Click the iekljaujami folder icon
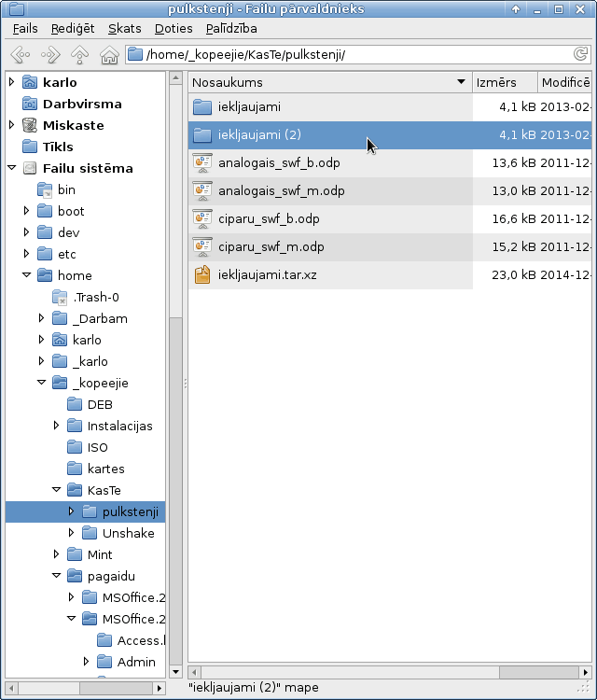Viewport: 597px width, 700px height. [x=202, y=107]
